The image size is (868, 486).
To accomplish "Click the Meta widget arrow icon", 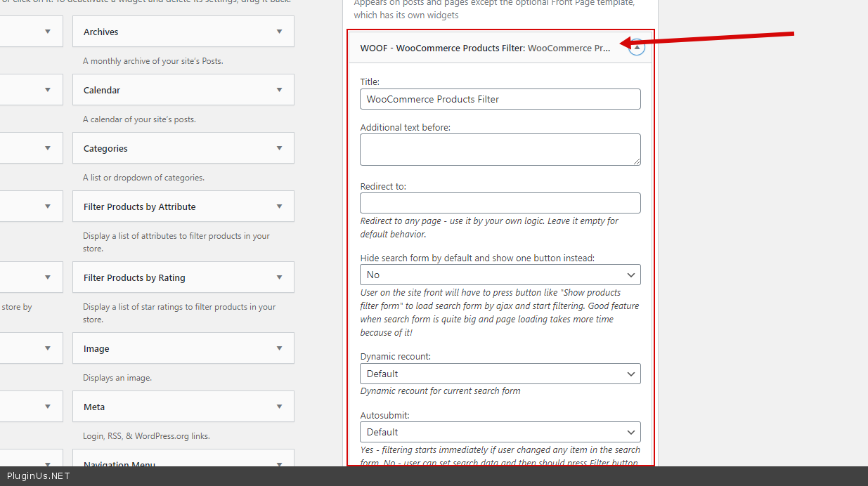I will [x=280, y=407].
